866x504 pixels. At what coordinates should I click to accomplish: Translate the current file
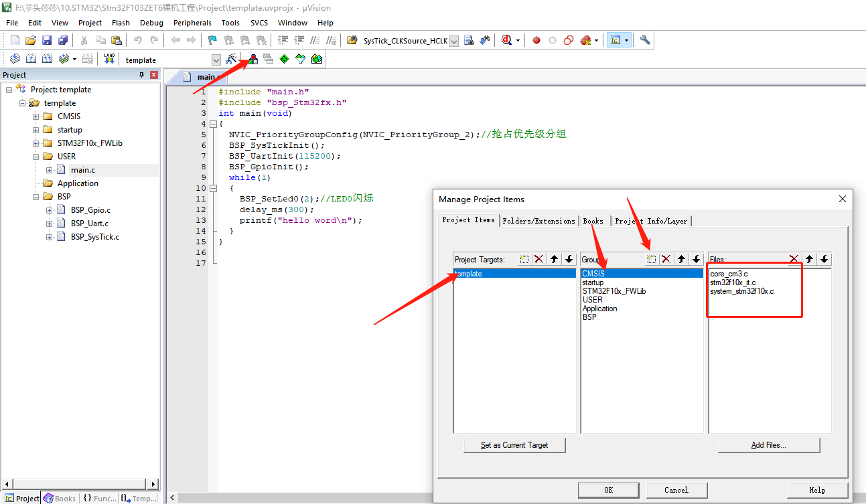coord(15,59)
